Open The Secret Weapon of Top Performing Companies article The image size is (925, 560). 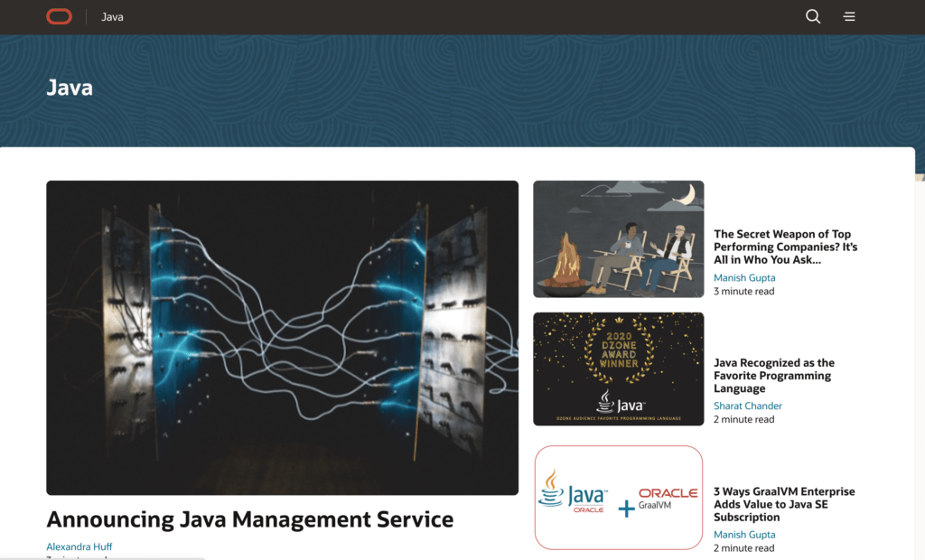click(x=782, y=246)
